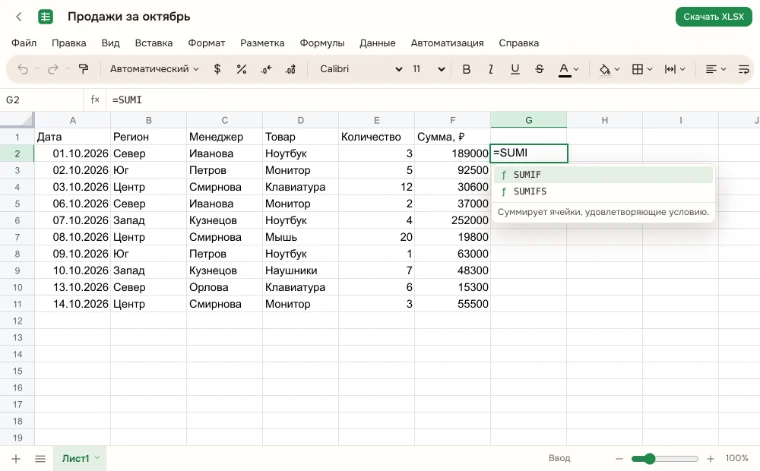The width and height of the screenshot is (760, 471).
Task: Open the all sheets list icon
Action: click(40, 458)
